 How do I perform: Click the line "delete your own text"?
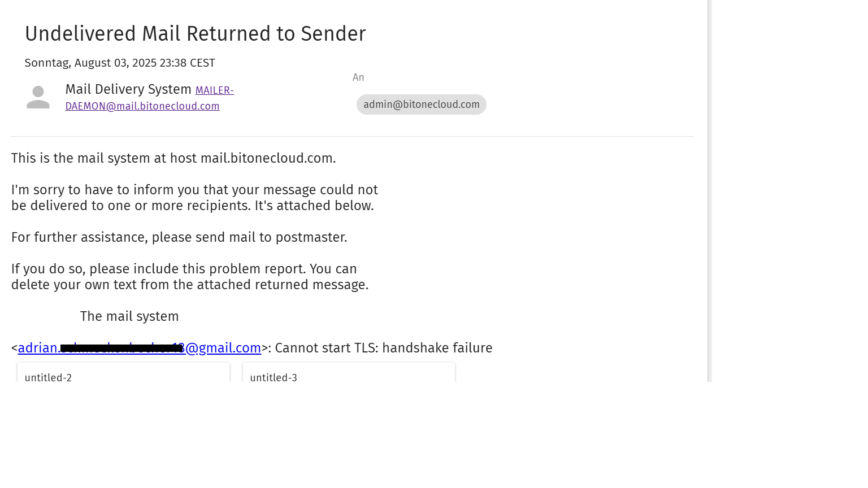click(x=190, y=285)
